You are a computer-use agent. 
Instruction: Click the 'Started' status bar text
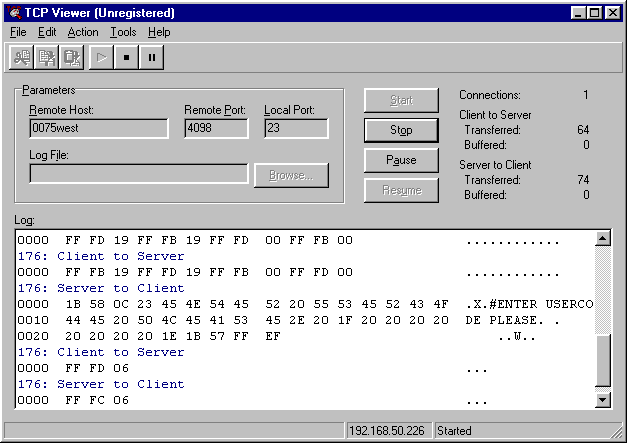(454, 431)
